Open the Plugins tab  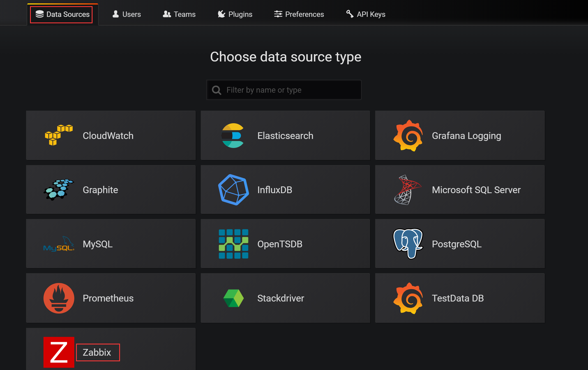click(x=235, y=14)
